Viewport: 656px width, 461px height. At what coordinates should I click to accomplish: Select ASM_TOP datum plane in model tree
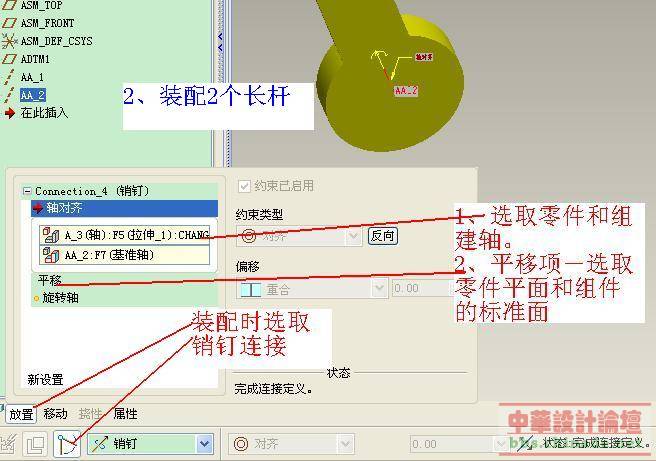(41, 5)
